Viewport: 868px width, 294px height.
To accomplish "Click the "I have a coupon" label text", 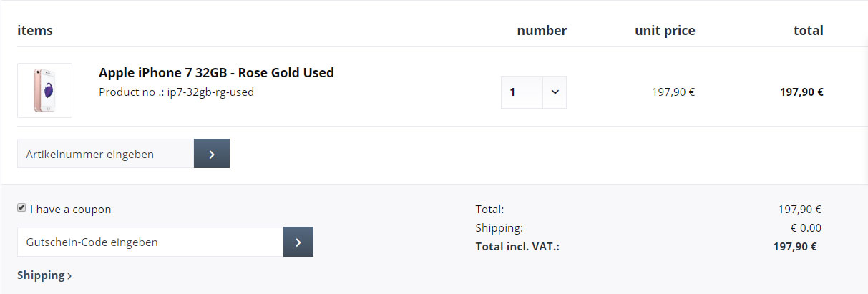I will point(71,210).
